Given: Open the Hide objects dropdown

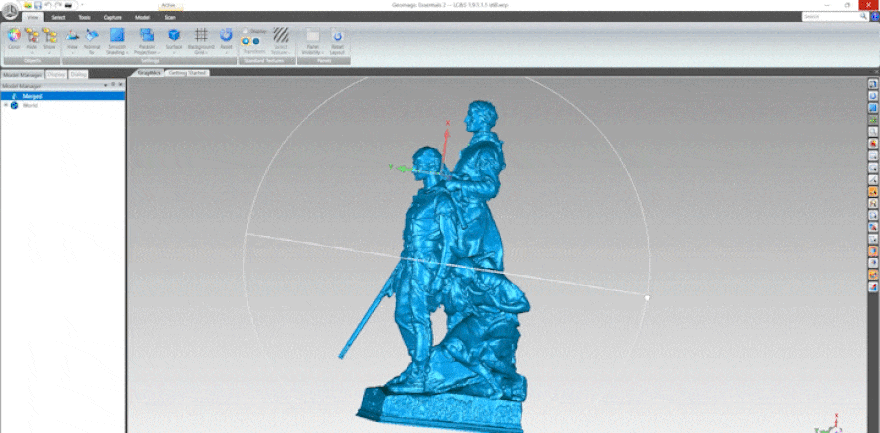Looking at the screenshot, I should (32, 40).
